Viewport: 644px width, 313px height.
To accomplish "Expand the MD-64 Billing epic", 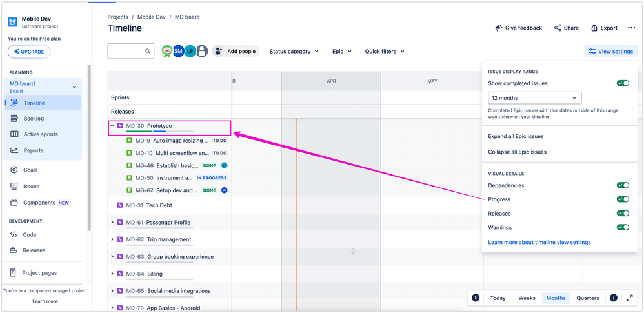I will click(x=112, y=274).
